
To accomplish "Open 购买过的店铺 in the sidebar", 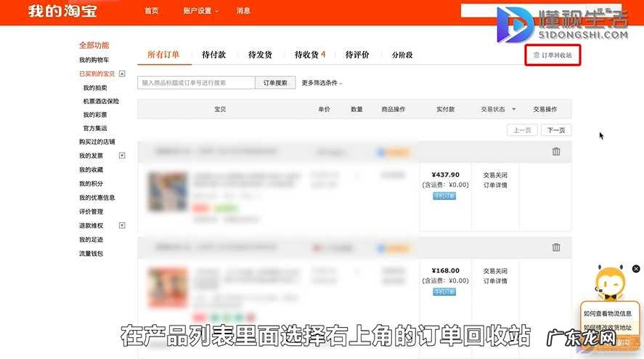I will coord(97,142).
